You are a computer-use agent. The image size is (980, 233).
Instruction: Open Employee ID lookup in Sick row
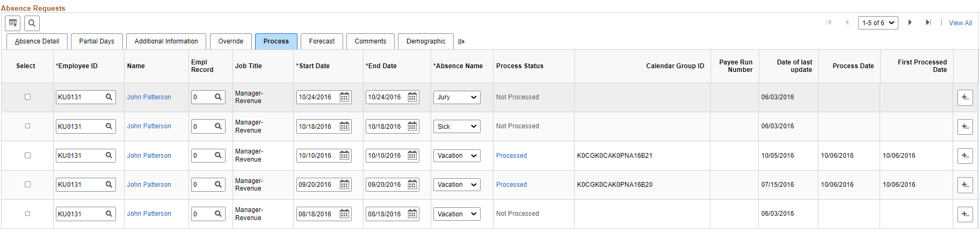pos(109,126)
